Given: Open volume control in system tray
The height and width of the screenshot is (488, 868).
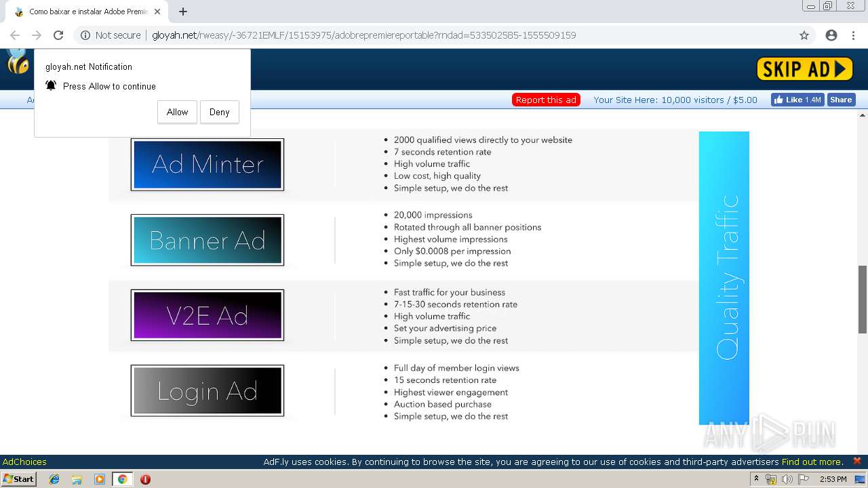Looking at the screenshot, I should click(787, 479).
